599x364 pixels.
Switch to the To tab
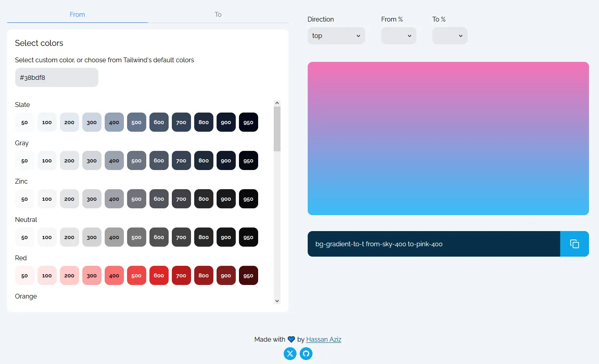coord(218,14)
